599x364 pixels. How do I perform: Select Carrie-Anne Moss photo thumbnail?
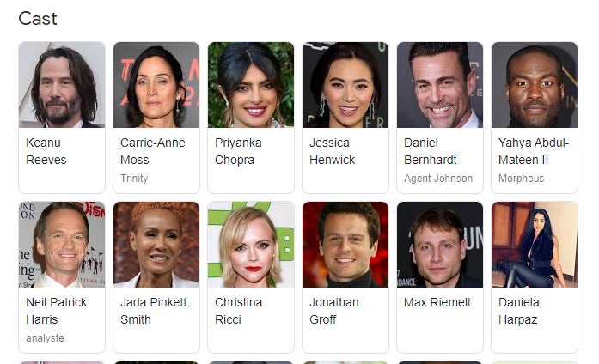coord(156,85)
